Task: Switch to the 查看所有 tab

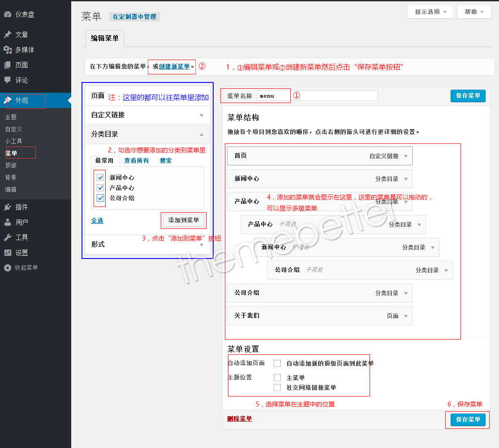Action: click(136, 160)
